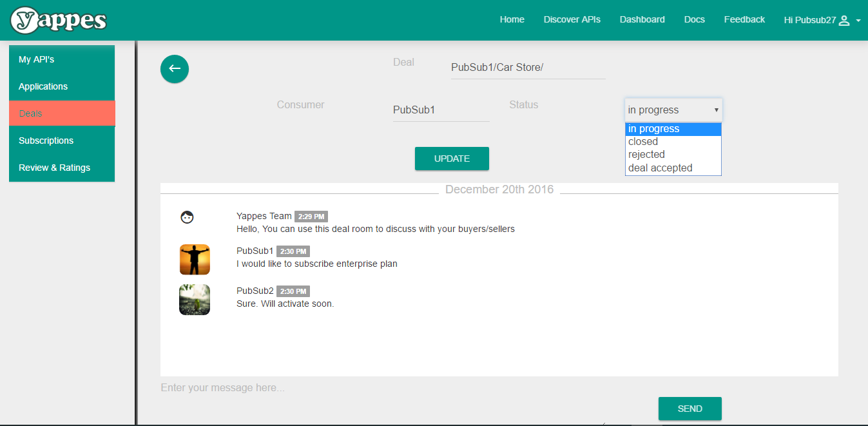Click the 'Deal' label
Screen dimensions: 868x426
404,63
